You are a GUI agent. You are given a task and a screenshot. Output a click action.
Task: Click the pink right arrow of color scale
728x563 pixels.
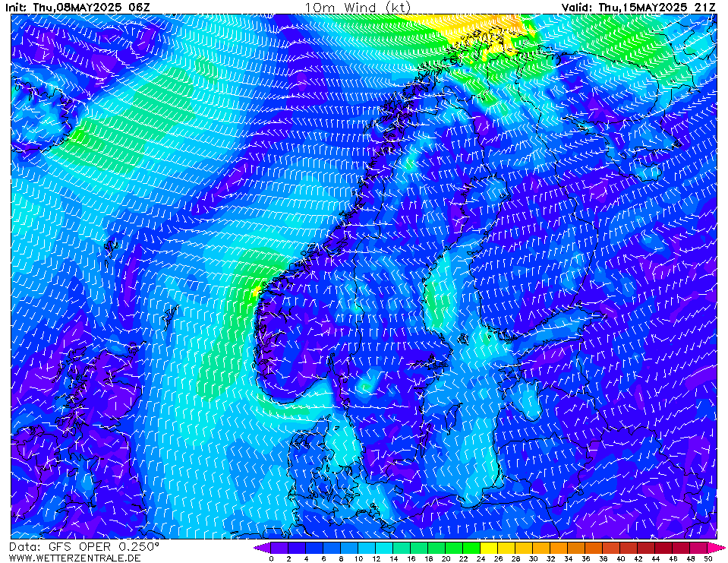click(715, 548)
